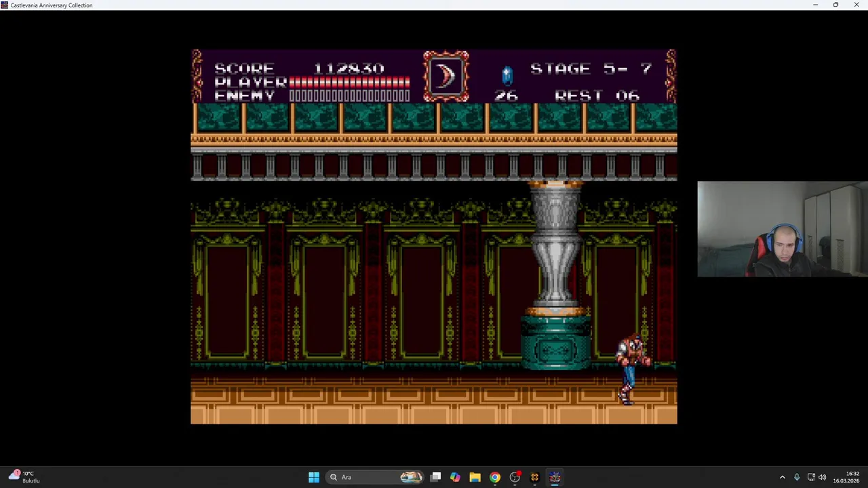Open network settings from the tray
The image size is (868, 488).
811,477
